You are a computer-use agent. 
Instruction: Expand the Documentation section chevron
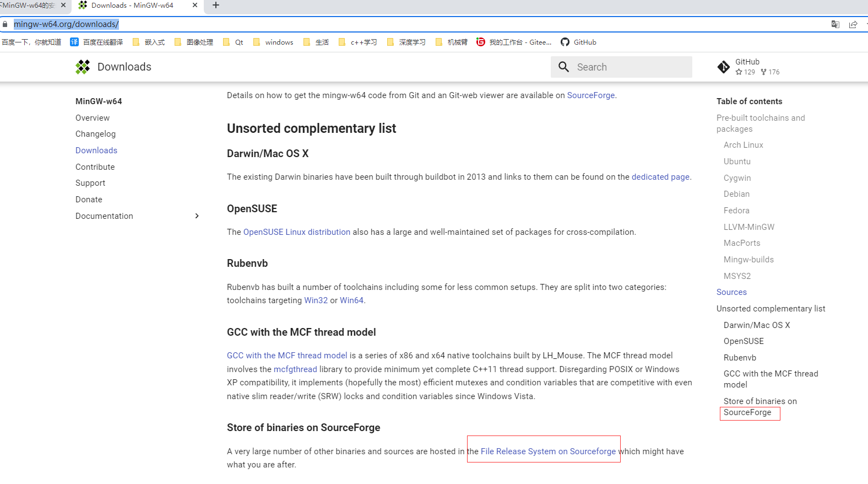(197, 216)
